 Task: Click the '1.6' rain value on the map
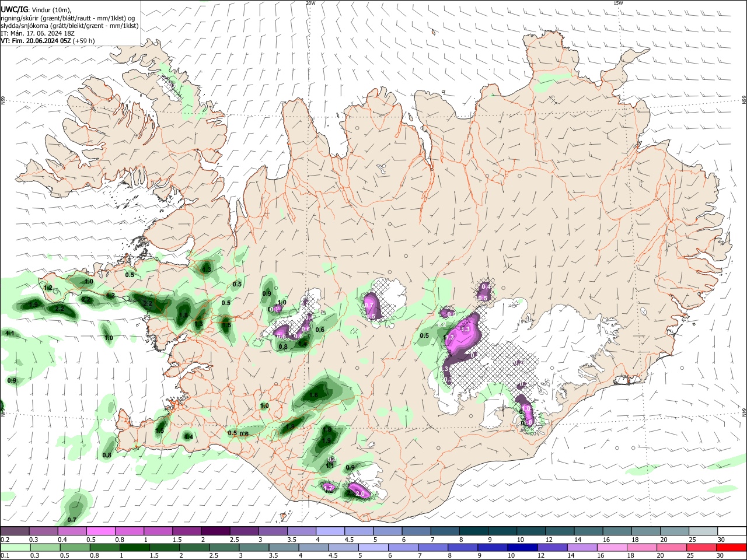pyautogui.click(x=313, y=395)
